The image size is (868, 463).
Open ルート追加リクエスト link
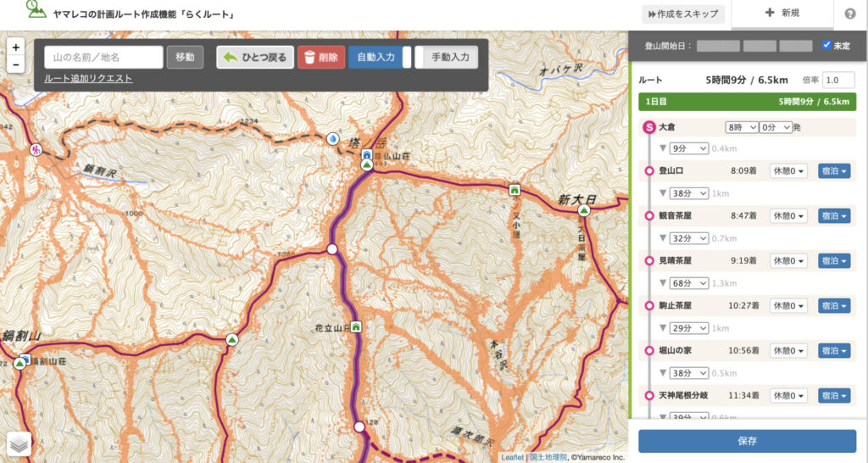click(88, 79)
